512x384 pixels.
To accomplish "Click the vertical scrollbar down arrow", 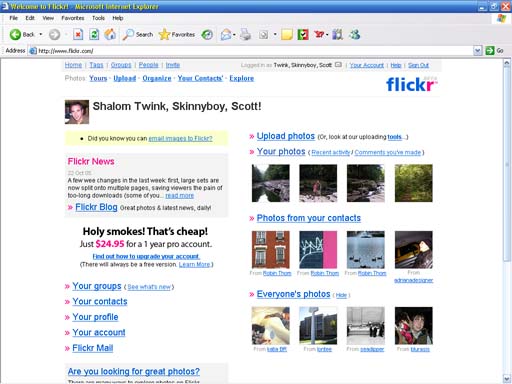I will [507, 379].
